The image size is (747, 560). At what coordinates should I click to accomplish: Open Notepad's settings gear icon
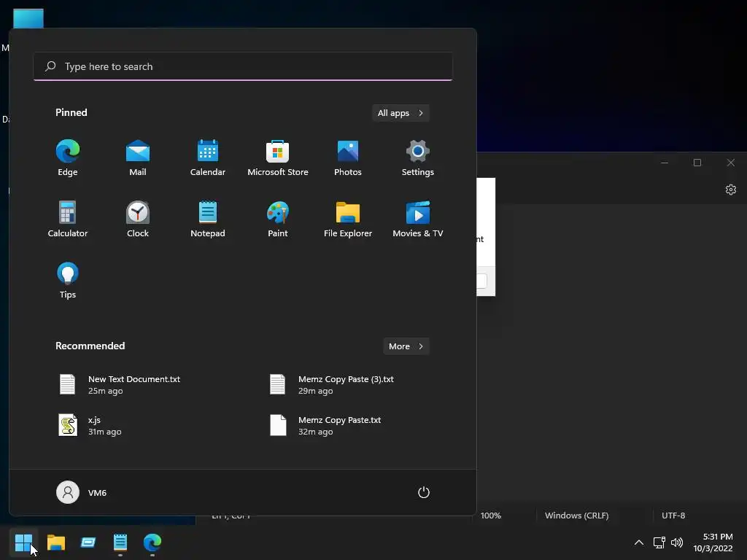(731, 190)
